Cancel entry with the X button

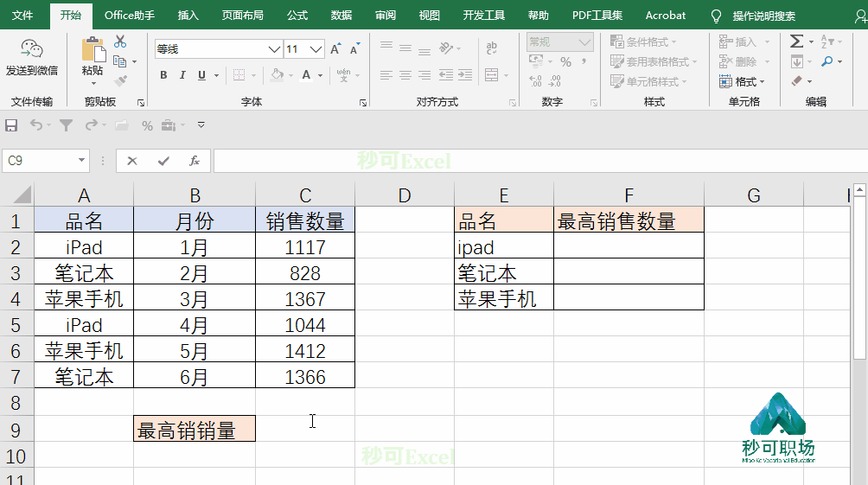[131, 161]
